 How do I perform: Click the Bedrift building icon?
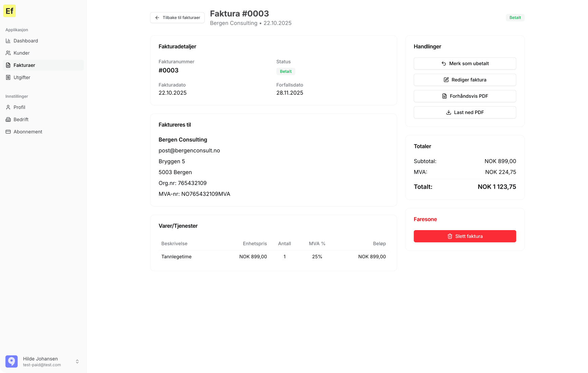[8, 119]
